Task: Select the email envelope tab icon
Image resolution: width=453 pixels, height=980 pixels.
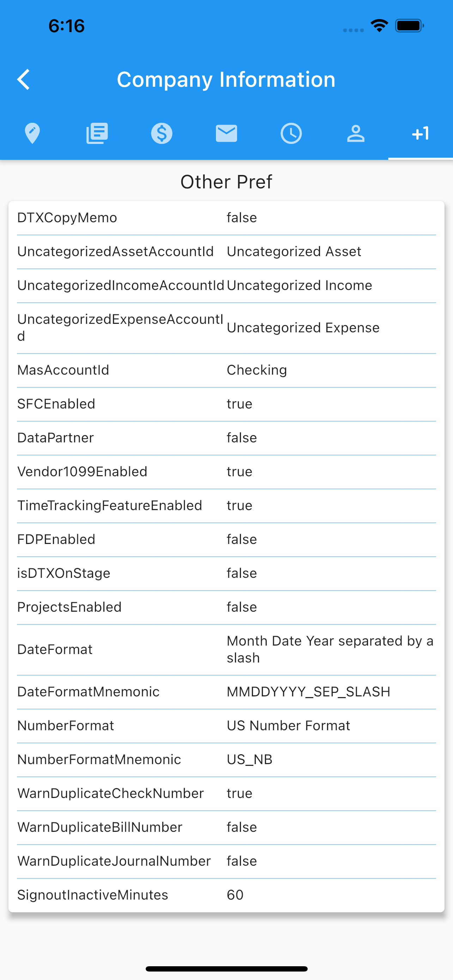Action: pyautogui.click(x=226, y=133)
